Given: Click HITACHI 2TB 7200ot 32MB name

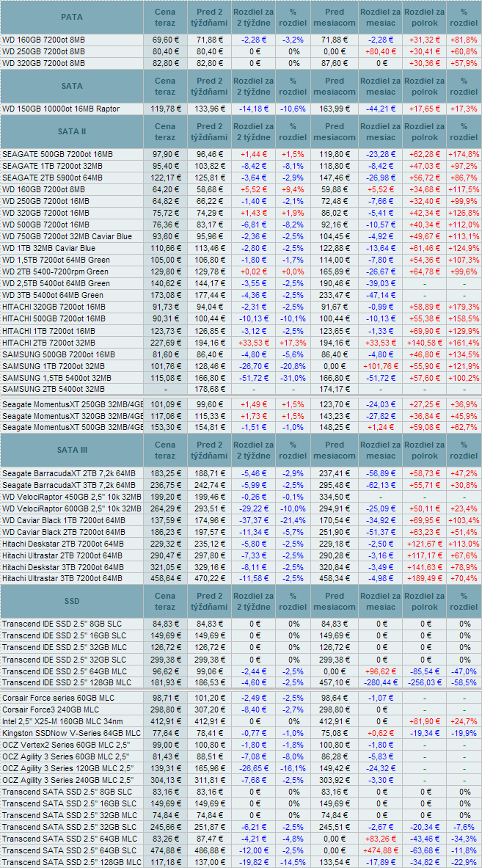Looking at the screenshot, I should coord(48,343).
